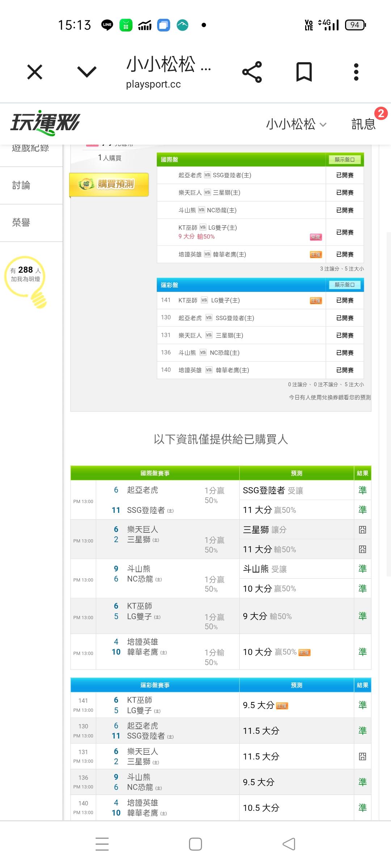Viewport: 391px width, 868px height.
Task: Bookmark this page with the bookmark icon
Action: click(x=304, y=72)
